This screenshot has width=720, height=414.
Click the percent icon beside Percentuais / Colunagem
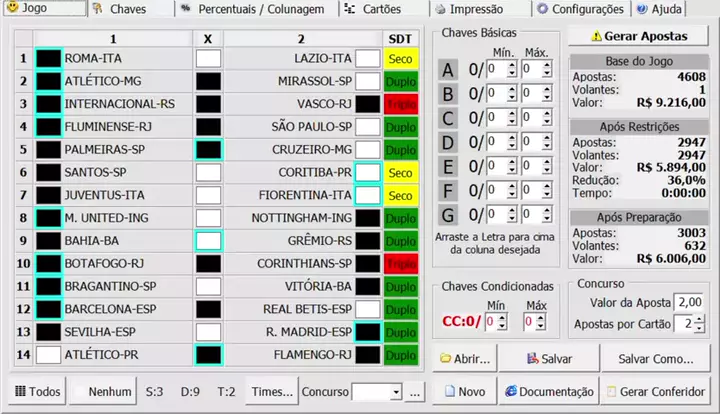(186, 8)
